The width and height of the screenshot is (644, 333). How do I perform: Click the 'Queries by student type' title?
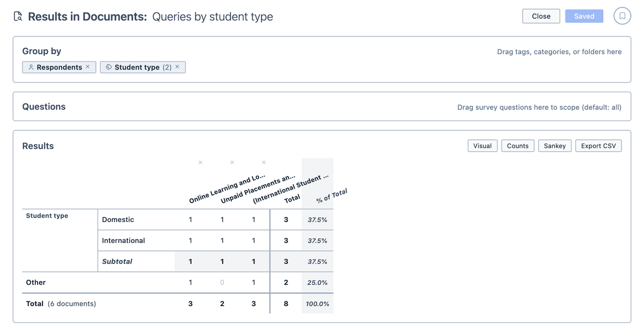(x=213, y=17)
